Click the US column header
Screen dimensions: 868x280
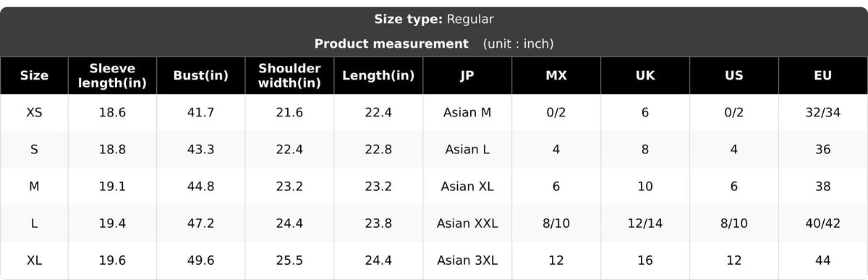pyautogui.click(x=734, y=76)
